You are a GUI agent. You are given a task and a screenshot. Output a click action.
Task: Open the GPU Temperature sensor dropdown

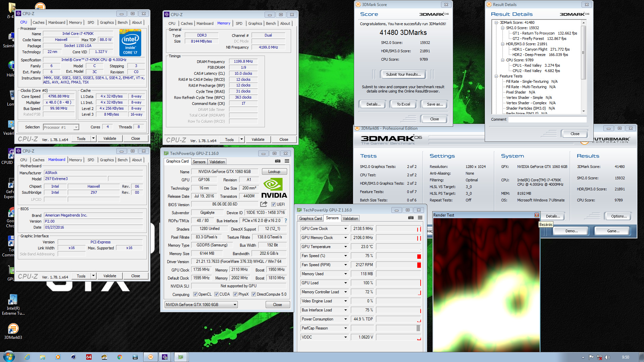345,247
